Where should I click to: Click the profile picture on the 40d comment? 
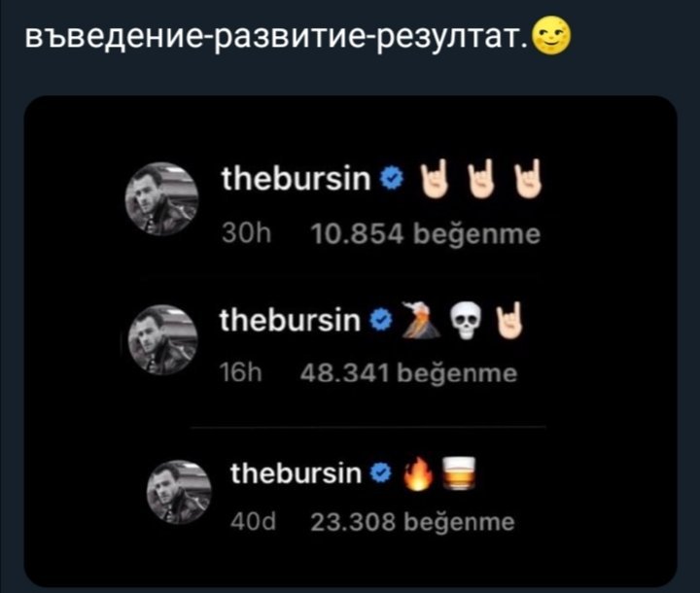[179, 492]
